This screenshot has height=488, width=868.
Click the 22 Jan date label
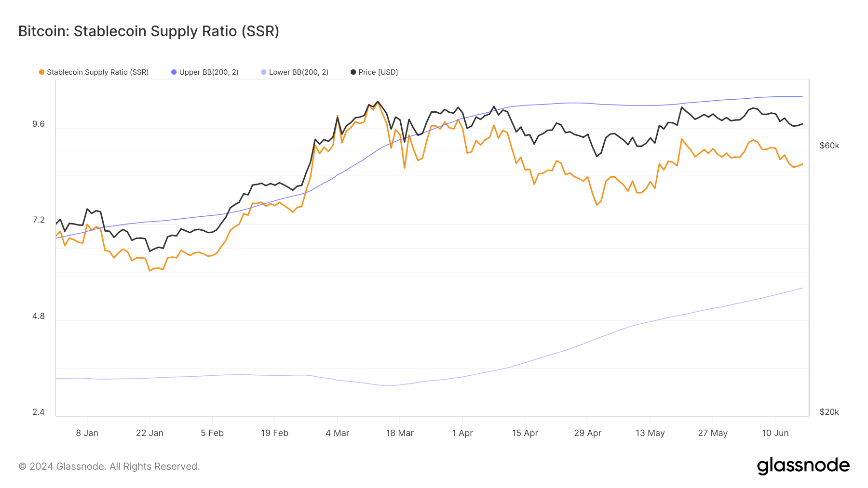pyautogui.click(x=149, y=433)
